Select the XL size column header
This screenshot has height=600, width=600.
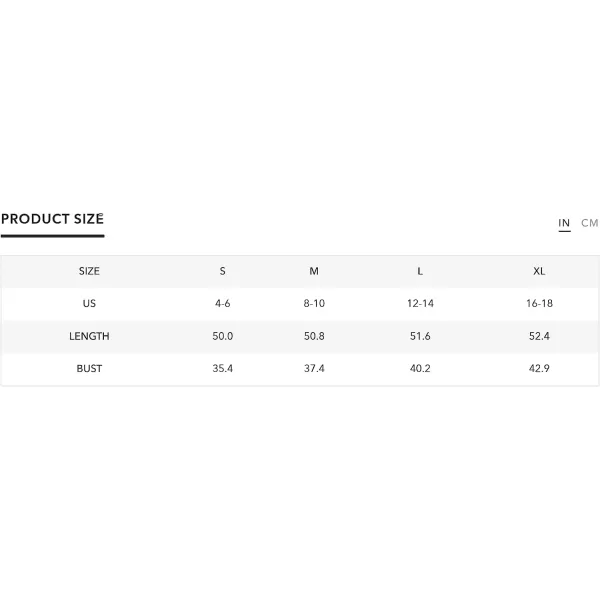click(539, 271)
